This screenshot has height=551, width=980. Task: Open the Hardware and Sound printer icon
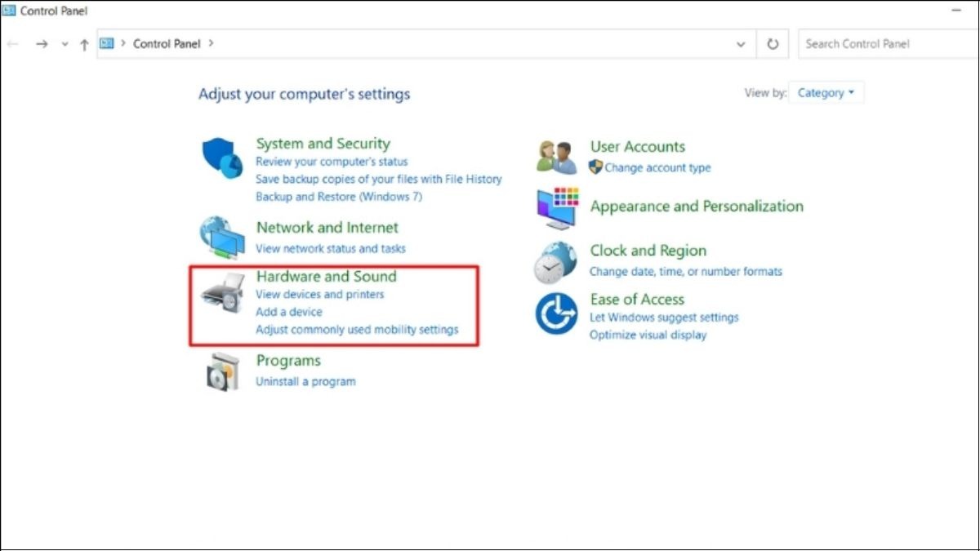[x=222, y=294]
